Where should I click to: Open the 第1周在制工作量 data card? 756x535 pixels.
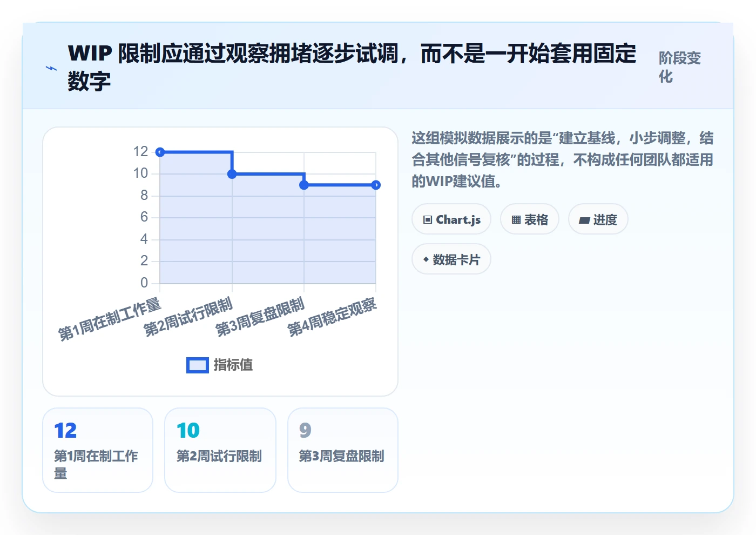(98, 450)
